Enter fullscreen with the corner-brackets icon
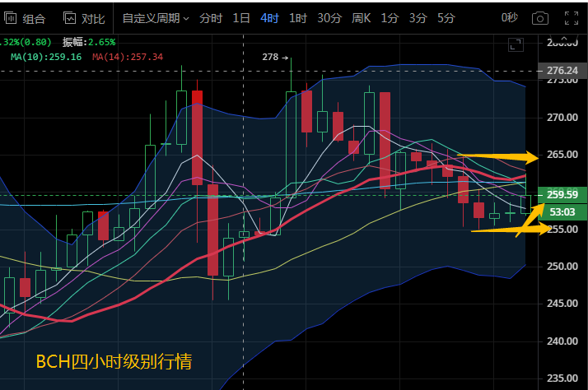588x390 pixels. 572,18
